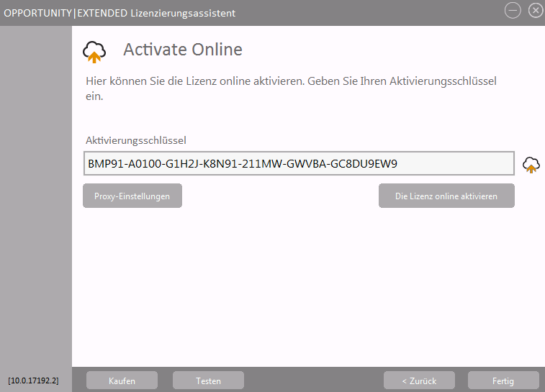Click Die Lizenz online aktivieren button
Image resolution: width=545 pixels, height=392 pixels.
pos(446,196)
